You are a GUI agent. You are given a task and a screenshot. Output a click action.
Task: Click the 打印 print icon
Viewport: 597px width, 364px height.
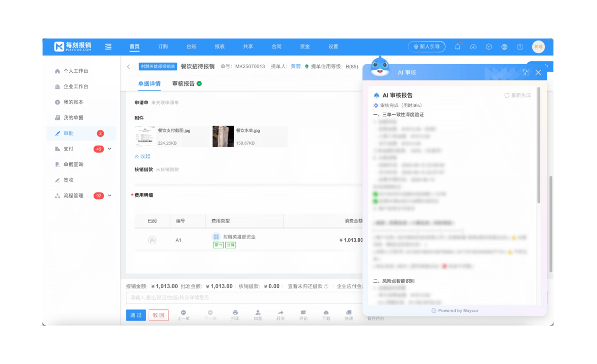tap(235, 315)
